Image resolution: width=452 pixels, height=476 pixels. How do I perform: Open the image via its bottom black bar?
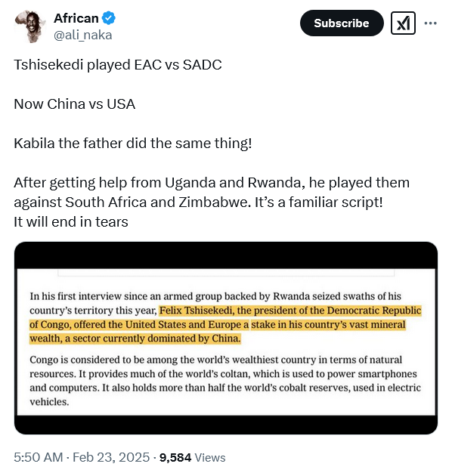tap(226, 425)
